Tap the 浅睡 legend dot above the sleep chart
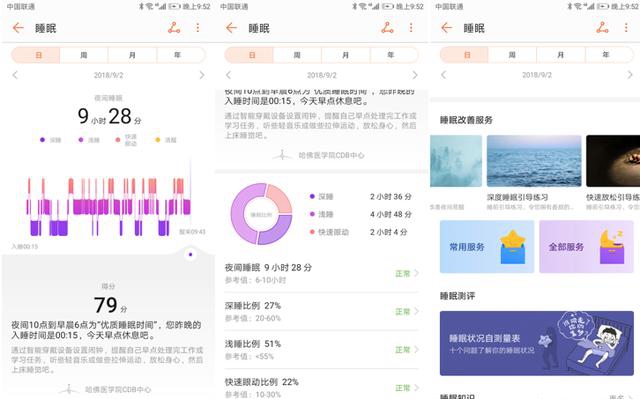The image size is (640, 399). (x=81, y=140)
